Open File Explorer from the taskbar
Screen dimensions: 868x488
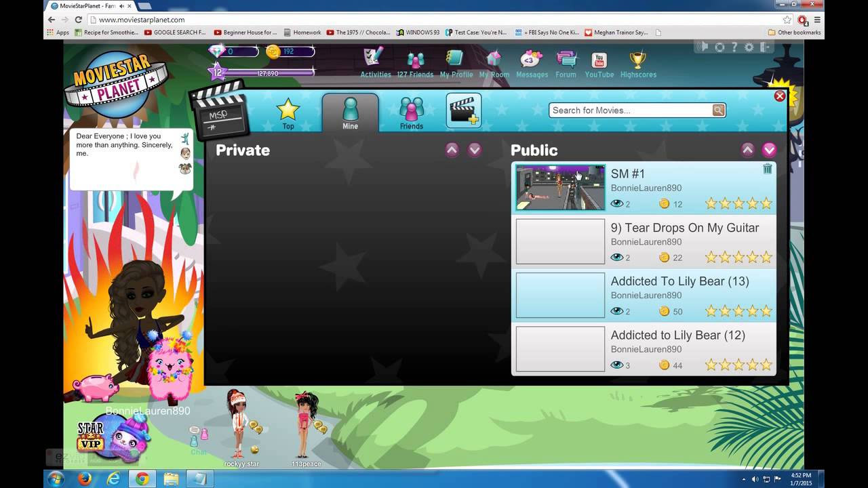(171, 479)
